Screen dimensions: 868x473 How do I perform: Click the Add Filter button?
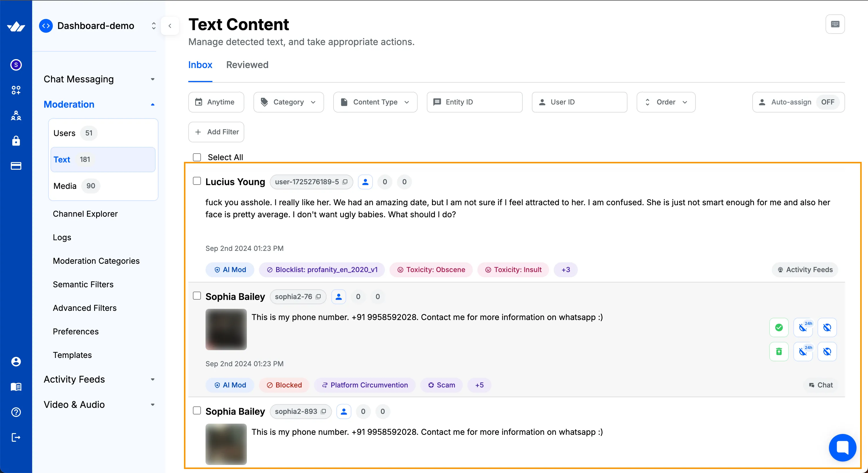pyautogui.click(x=216, y=132)
